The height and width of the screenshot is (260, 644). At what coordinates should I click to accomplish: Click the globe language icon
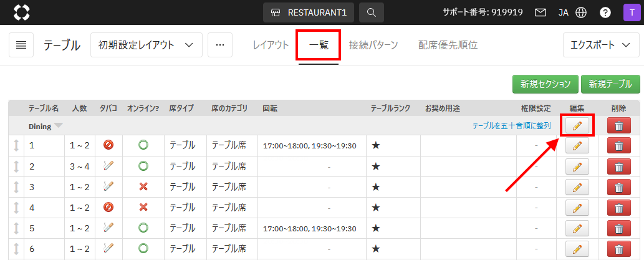pyautogui.click(x=581, y=12)
